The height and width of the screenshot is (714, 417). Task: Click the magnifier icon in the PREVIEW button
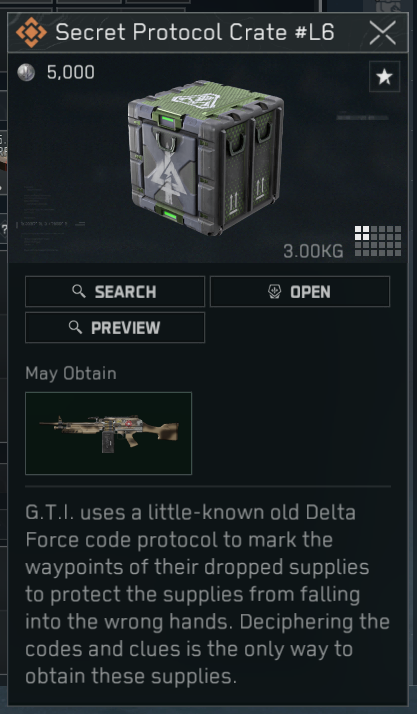coord(75,327)
